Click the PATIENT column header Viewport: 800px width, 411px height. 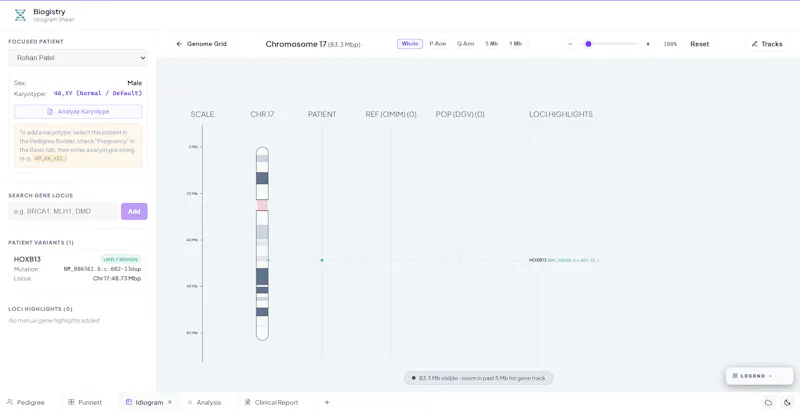pyautogui.click(x=322, y=114)
